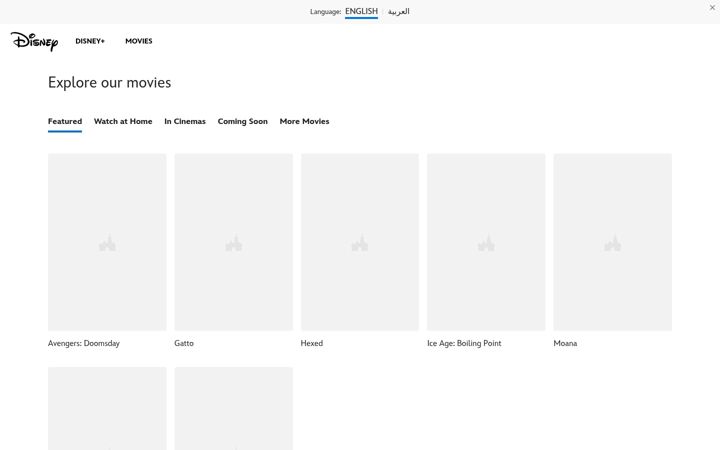Click the Hexed title text
720x450 pixels.
(312, 343)
